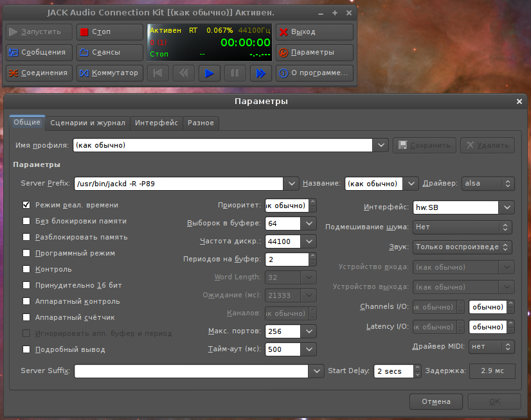Quit the application with Выход button
531x420 pixels.
point(314,32)
